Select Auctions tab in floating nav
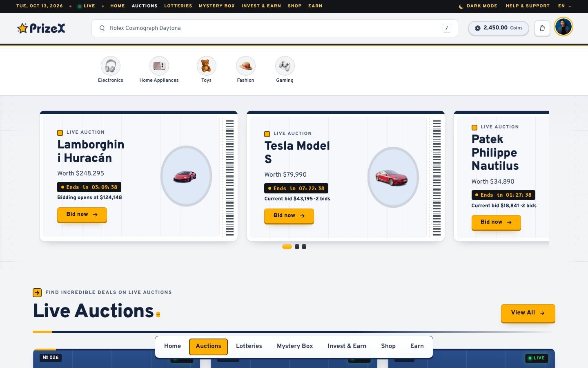Viewport: 588px width, 368px height. (208, 347)
